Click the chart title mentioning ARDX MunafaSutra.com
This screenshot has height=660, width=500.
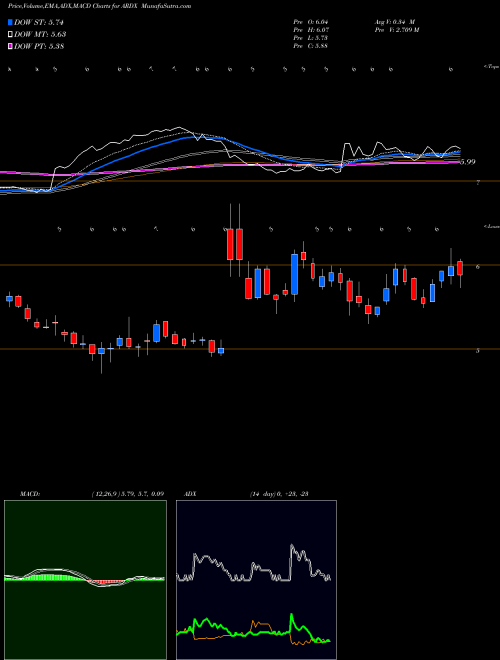[99, 6]
